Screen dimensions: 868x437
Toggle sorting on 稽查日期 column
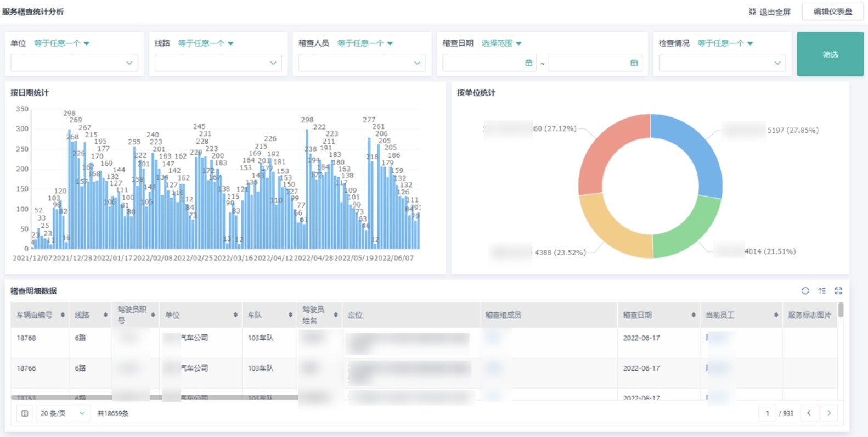coord(694,315)
